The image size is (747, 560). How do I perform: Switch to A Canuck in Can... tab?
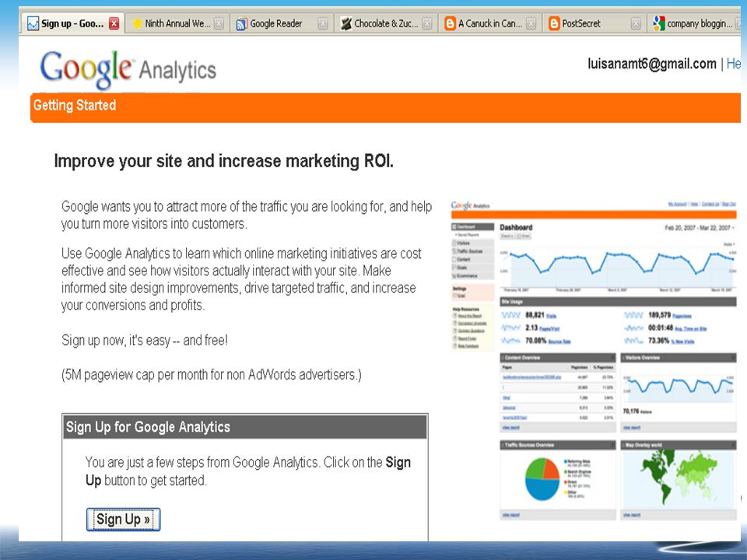[x=489, y=23]
